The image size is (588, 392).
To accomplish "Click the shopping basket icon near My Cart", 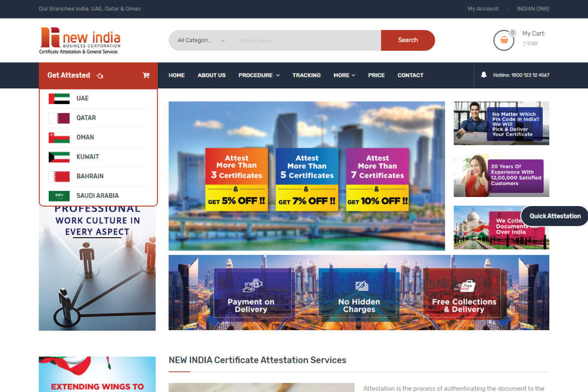I will tap(504, 40).
